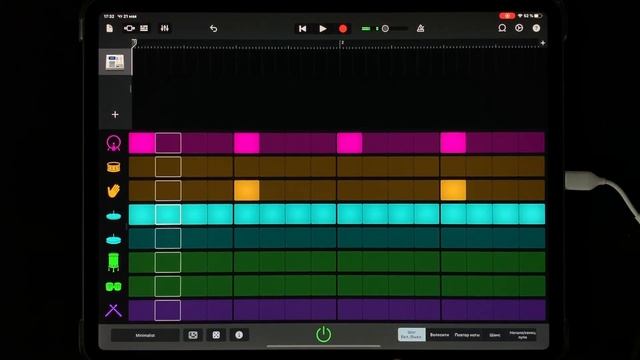Open the track controls mixer icon

pyautogui.click(x=164, y=28)
